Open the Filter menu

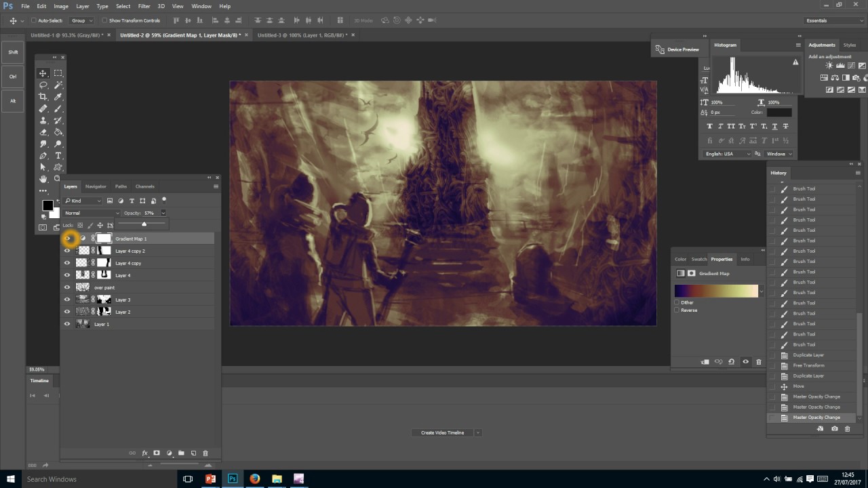pos(144,6)
